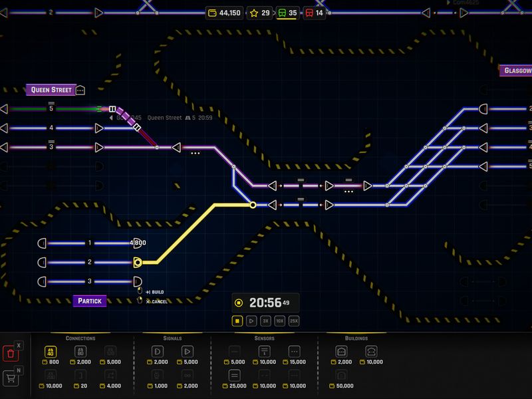Pause the game with the stop button

237,321
